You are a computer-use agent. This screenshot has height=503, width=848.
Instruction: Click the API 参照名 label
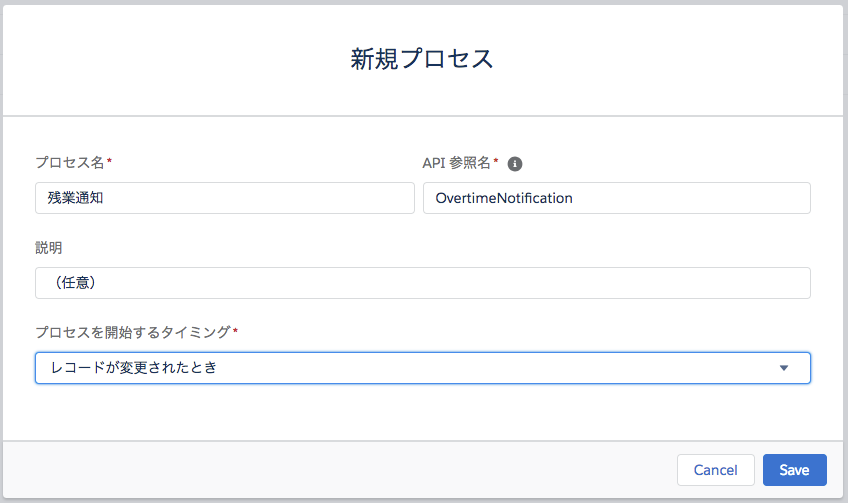(x=456, y=163)
